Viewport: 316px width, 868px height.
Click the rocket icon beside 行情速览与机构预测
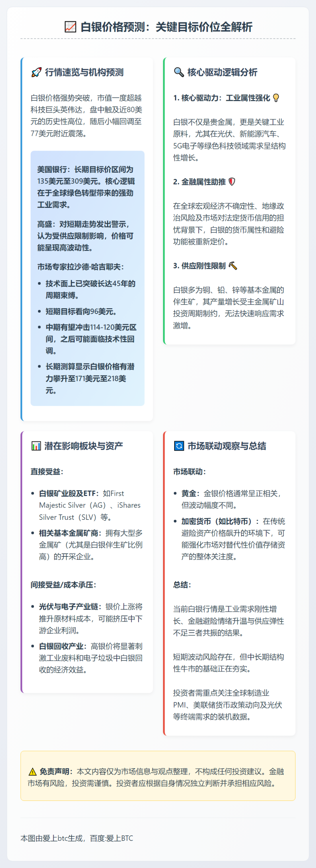click(36, 72)
